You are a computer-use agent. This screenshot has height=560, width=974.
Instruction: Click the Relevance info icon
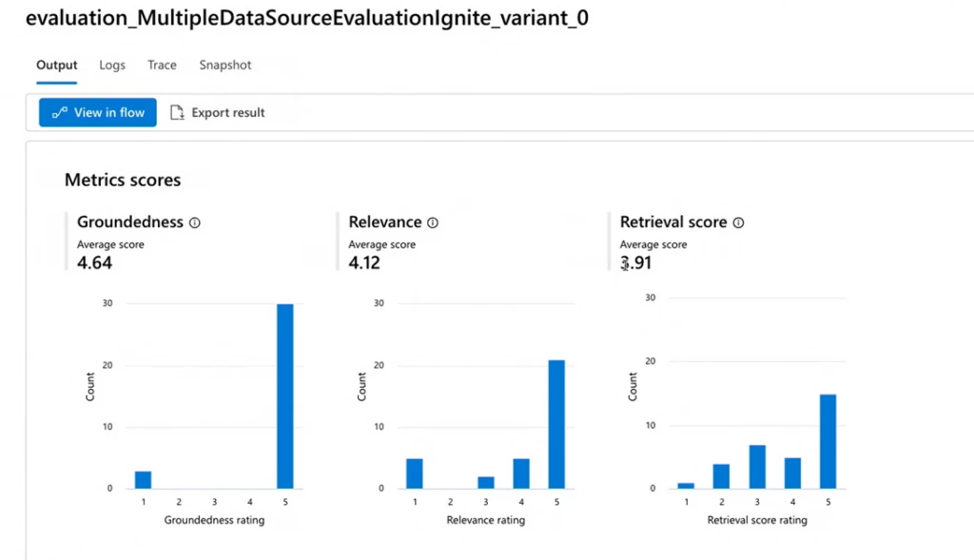[x=433, y=222]
